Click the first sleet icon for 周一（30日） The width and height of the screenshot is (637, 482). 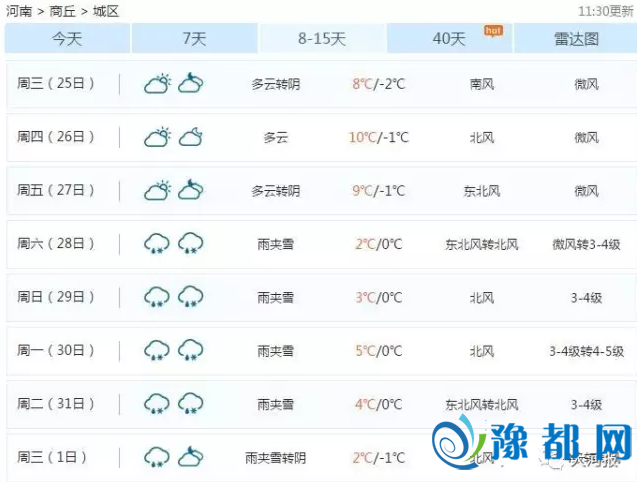[x=157, y=350]
